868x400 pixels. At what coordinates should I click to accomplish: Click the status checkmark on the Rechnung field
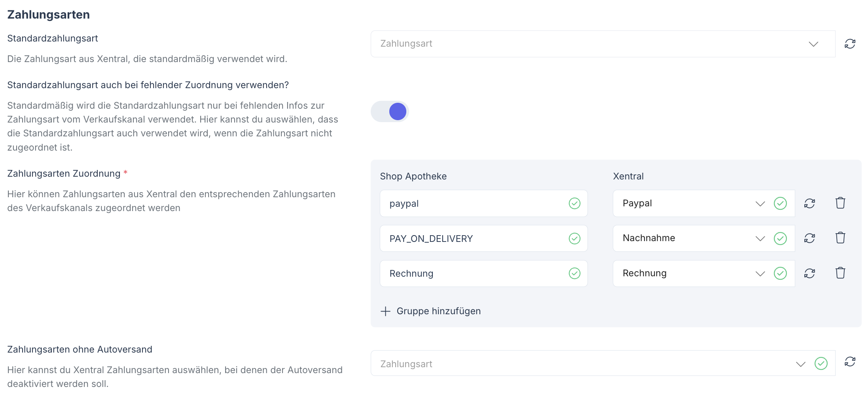tap(574, 273)
